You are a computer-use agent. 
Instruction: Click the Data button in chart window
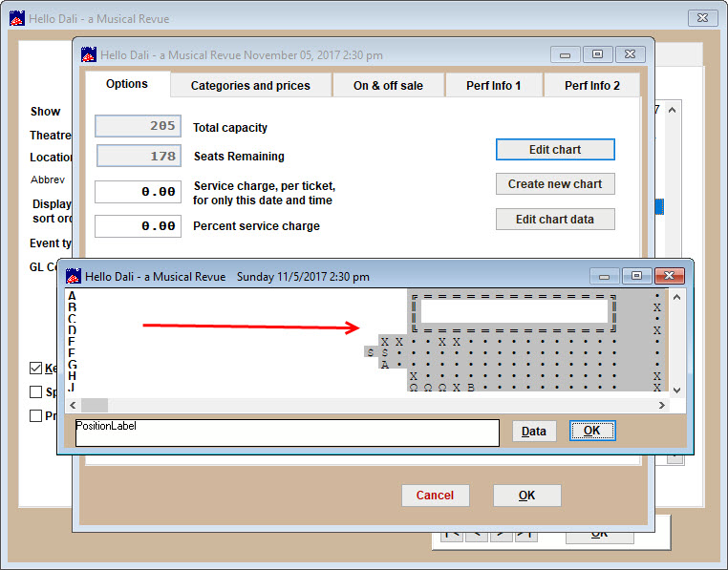pyautogui.click(x=534, y=432)
